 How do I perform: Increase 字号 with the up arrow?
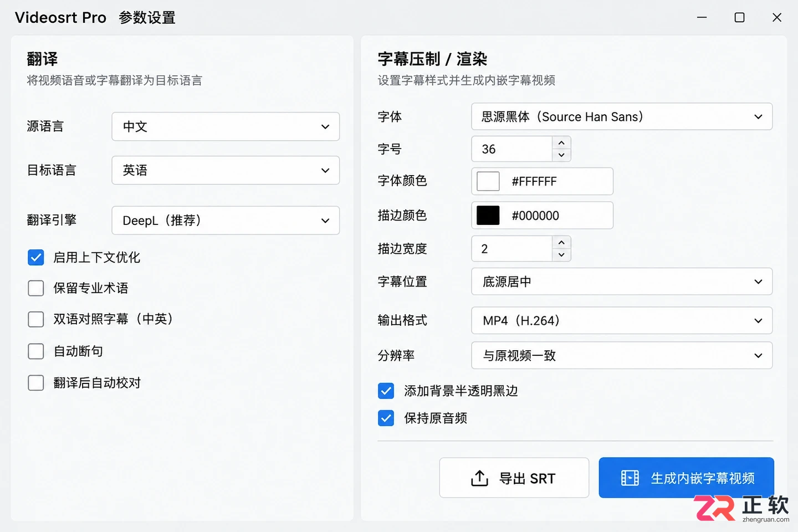(x=561, y=143)
